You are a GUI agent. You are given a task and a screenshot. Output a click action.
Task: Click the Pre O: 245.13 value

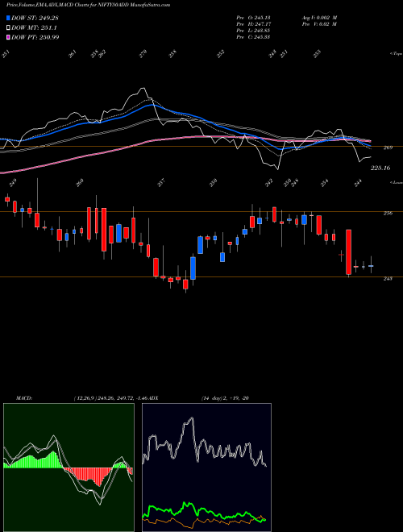pyautogui.click(x=253, y=17)
